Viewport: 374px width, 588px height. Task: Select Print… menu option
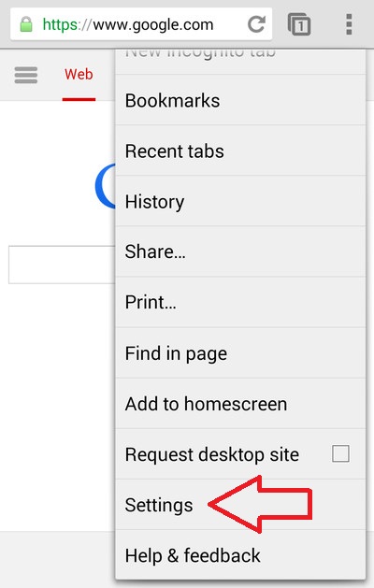[x=240, y=302]
